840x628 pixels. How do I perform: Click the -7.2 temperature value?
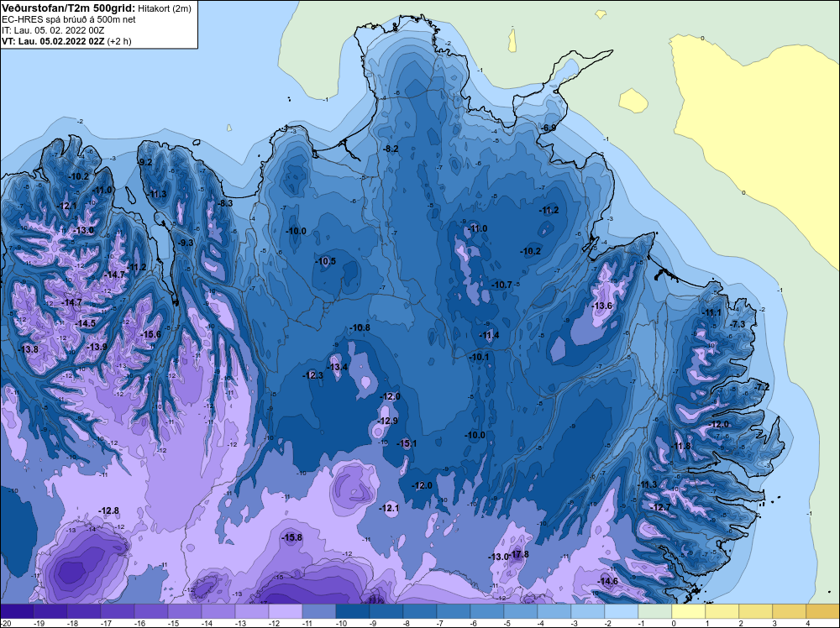click(762, 386)
